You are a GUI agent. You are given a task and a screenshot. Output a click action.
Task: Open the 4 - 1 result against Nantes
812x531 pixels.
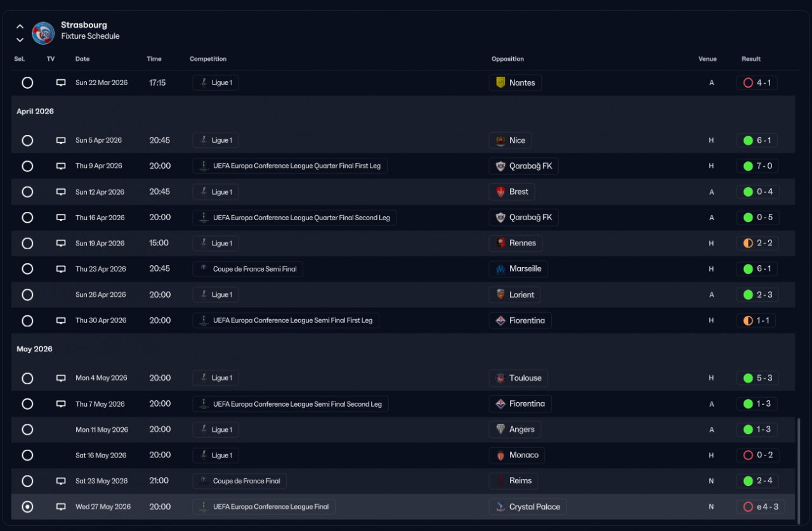[x=757, y=82]
